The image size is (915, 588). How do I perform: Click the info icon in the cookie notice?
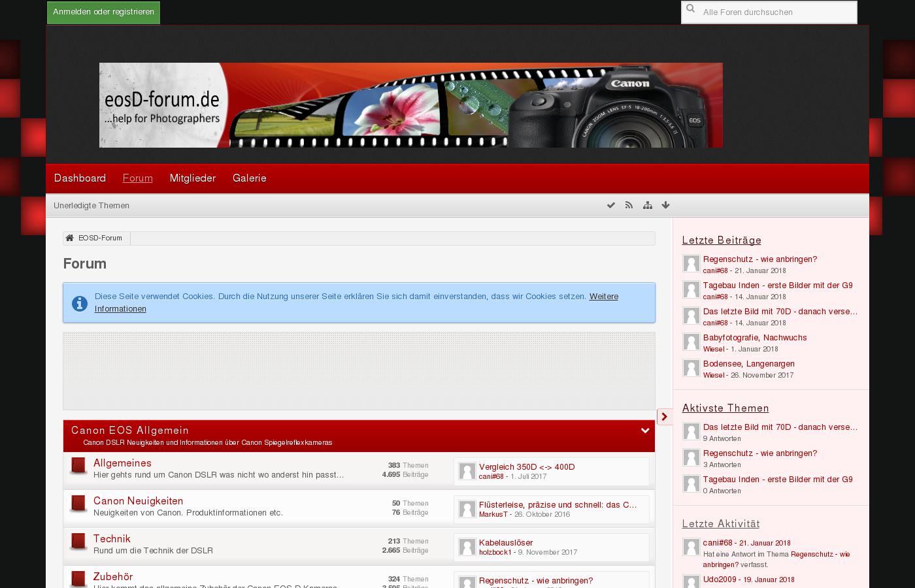pyautogui.click(x=80, y=303)
